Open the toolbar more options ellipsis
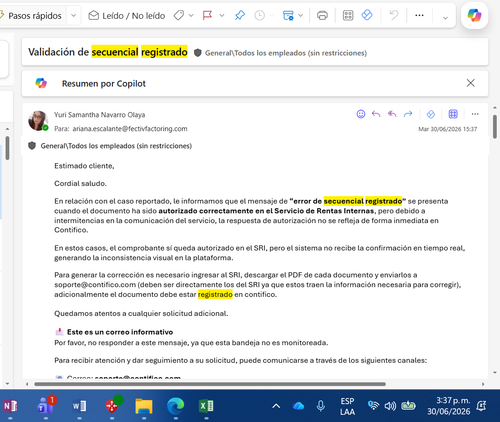The height and width of the screenshot is (422, 500). pos(419,15)
